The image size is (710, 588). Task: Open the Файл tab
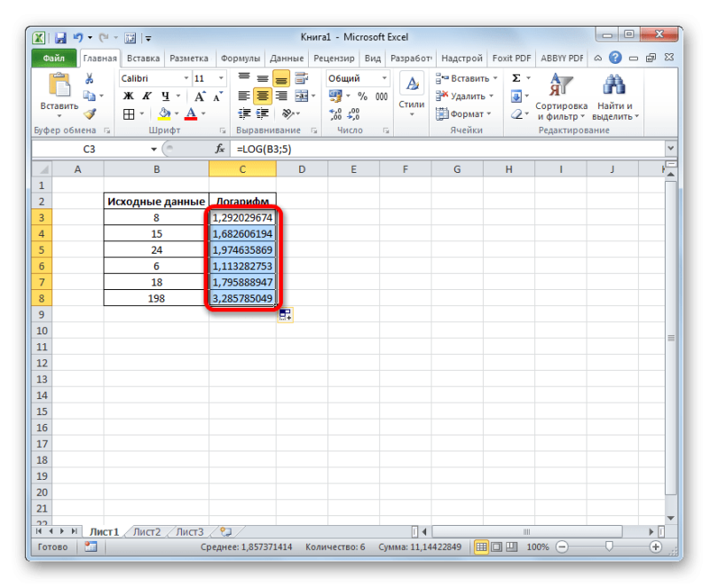point(54,58)
